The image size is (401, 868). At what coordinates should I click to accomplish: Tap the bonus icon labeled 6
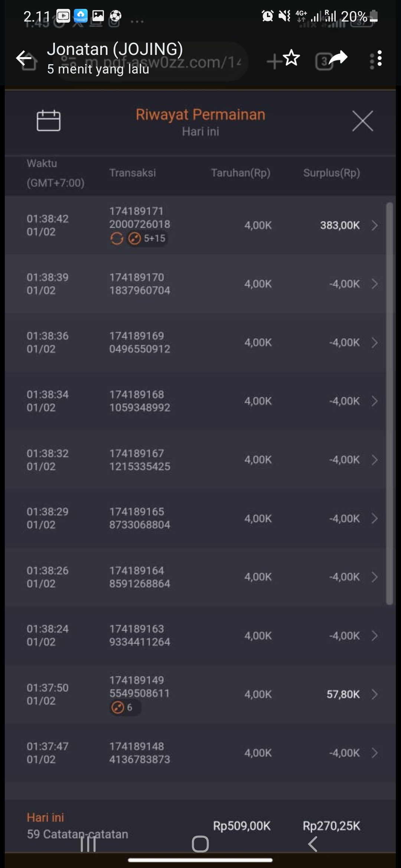(118, 707)
